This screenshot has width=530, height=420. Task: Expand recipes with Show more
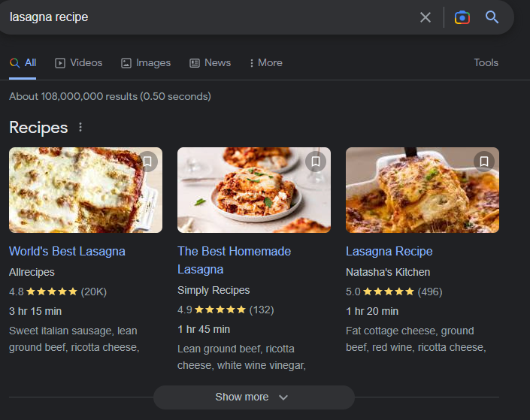pos(254,397)
